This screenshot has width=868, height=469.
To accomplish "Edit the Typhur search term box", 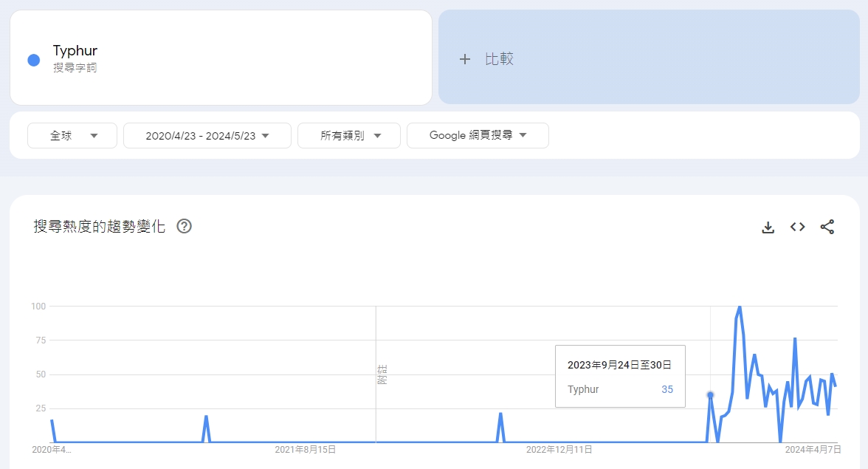I will click(x=221, y=58).
